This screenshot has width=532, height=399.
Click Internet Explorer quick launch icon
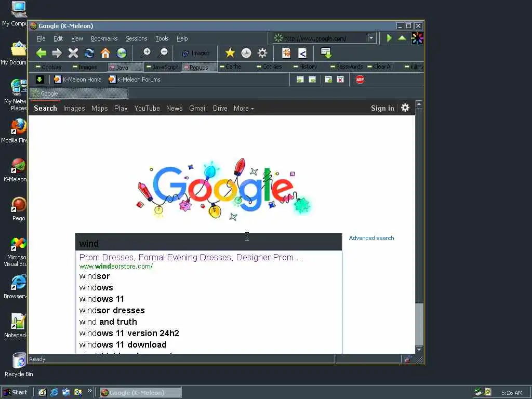54,392
